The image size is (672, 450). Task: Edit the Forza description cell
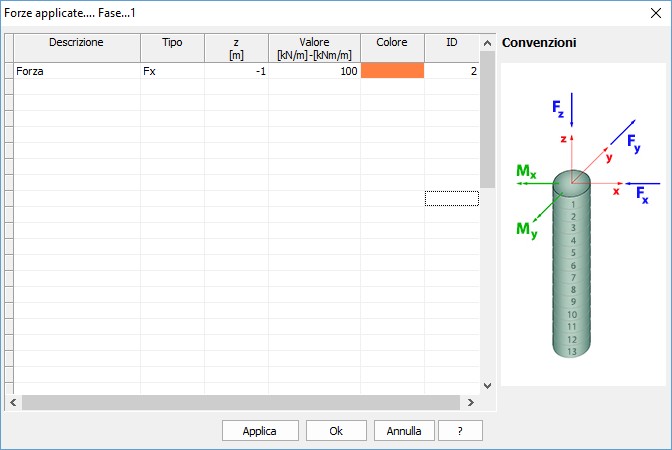(x=76, y=71)
